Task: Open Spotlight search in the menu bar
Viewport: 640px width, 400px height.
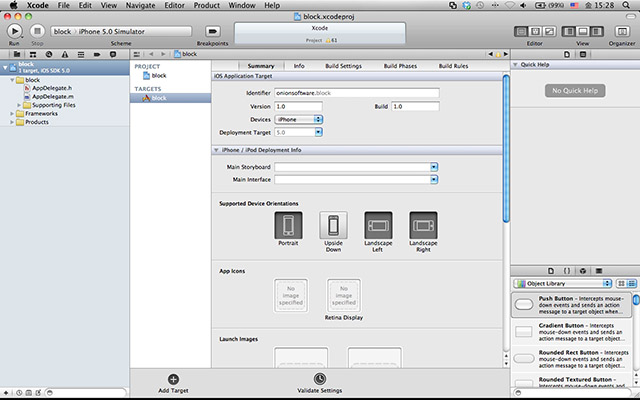Action: tap(626, 5)
